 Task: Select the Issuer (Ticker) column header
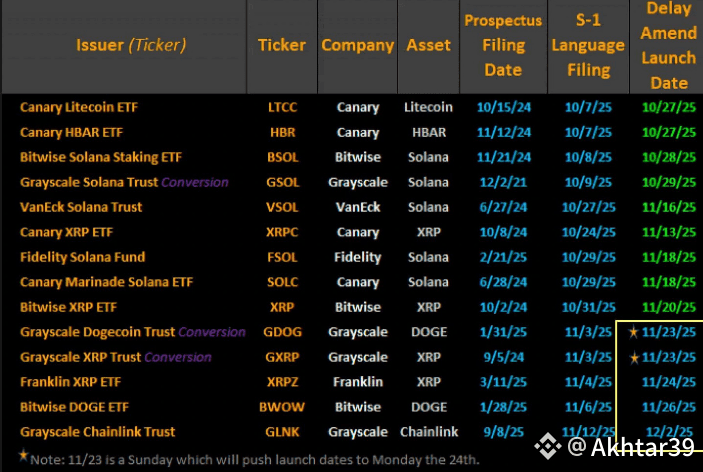[131, 45]
